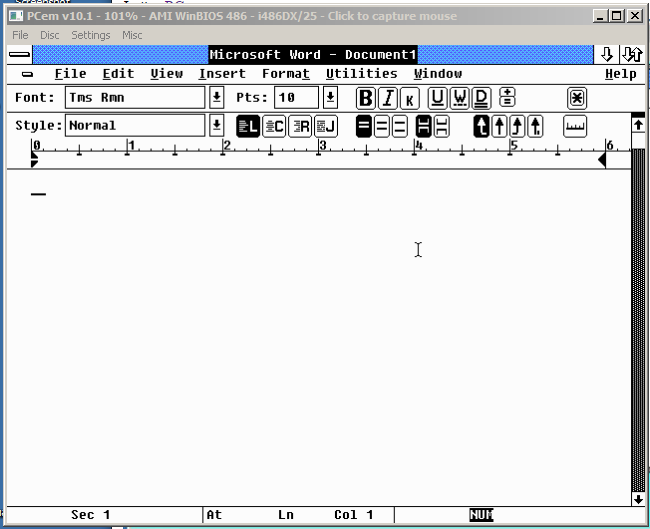Open PCem's Disc menu
The height and width of the screenshot is (529, 650).
(50, 35)
